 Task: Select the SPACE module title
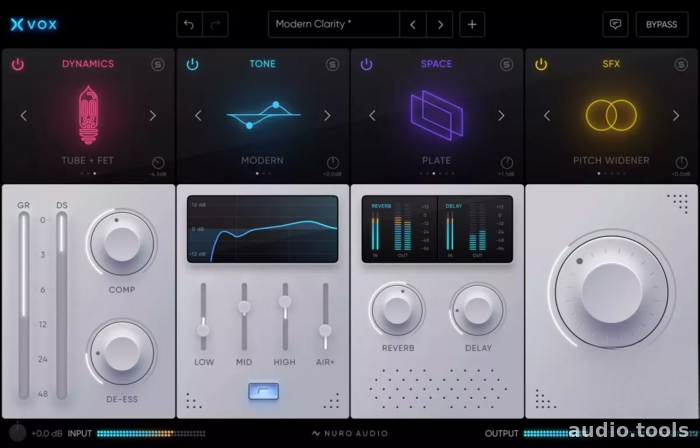click(x=437, y=64)
